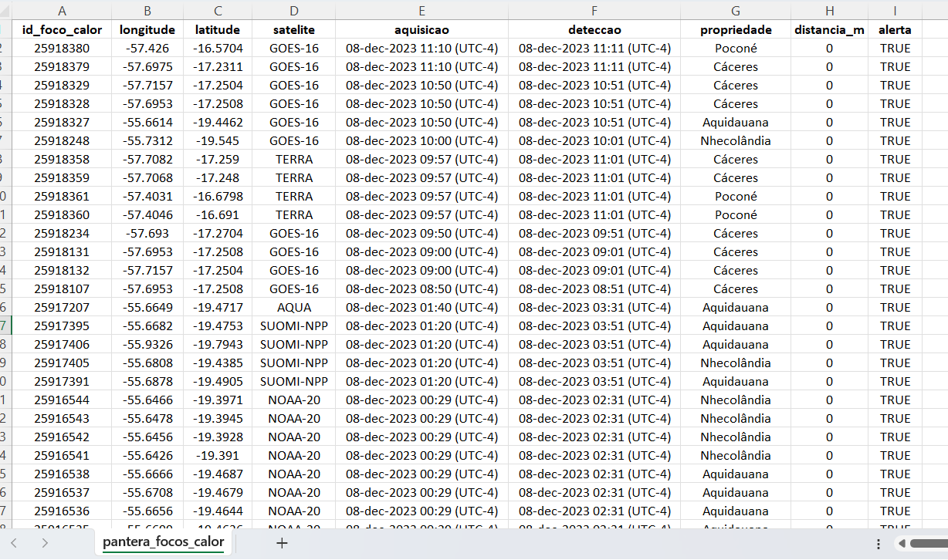Select cell with id 25918380

pyautogui.click(x=62, y=48)
